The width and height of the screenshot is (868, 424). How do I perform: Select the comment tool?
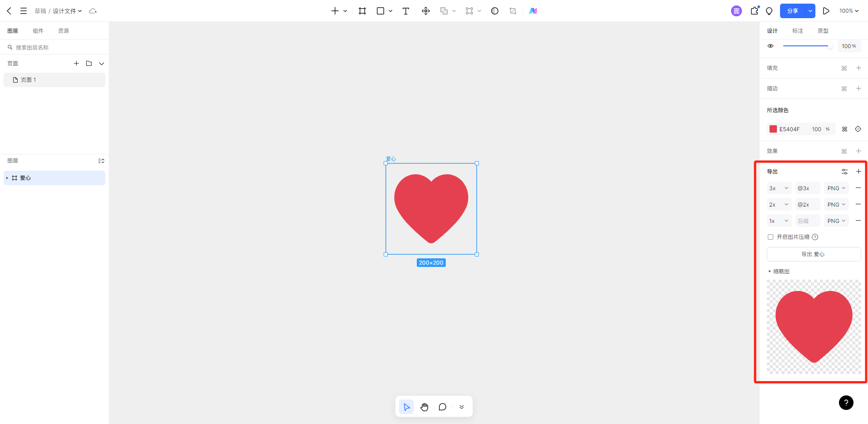(443, 407)
